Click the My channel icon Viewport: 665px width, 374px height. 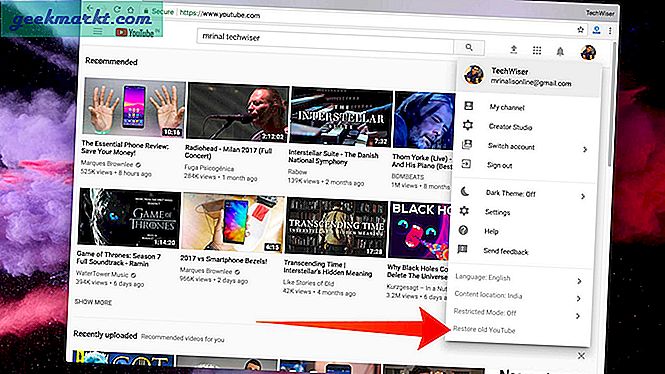[x=469, y=106]
